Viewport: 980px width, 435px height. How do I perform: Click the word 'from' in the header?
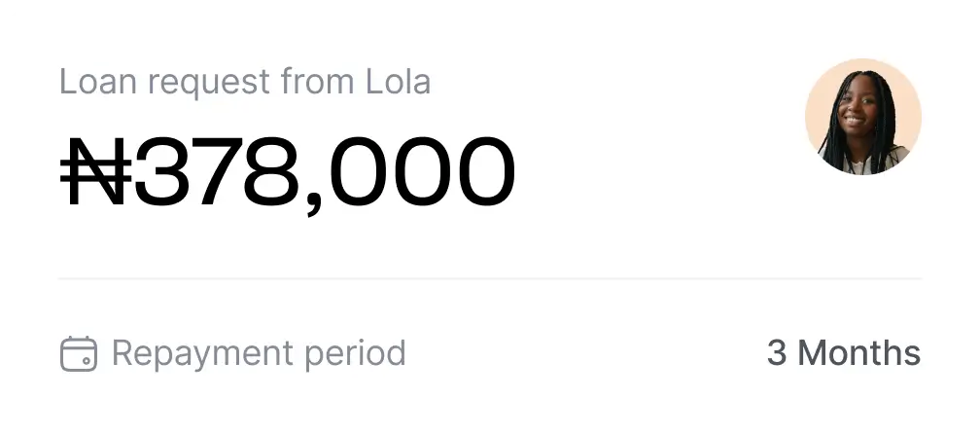click(318, 82)
